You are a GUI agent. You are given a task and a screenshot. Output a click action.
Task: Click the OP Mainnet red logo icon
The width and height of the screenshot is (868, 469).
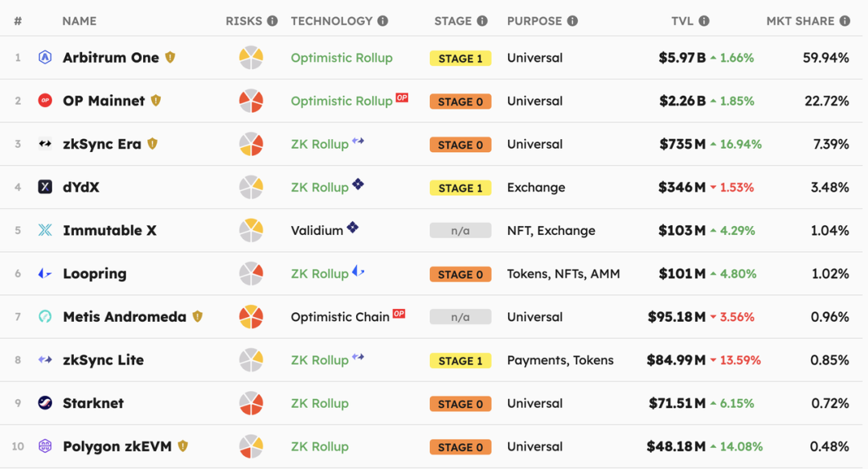[x=45, y=101]
